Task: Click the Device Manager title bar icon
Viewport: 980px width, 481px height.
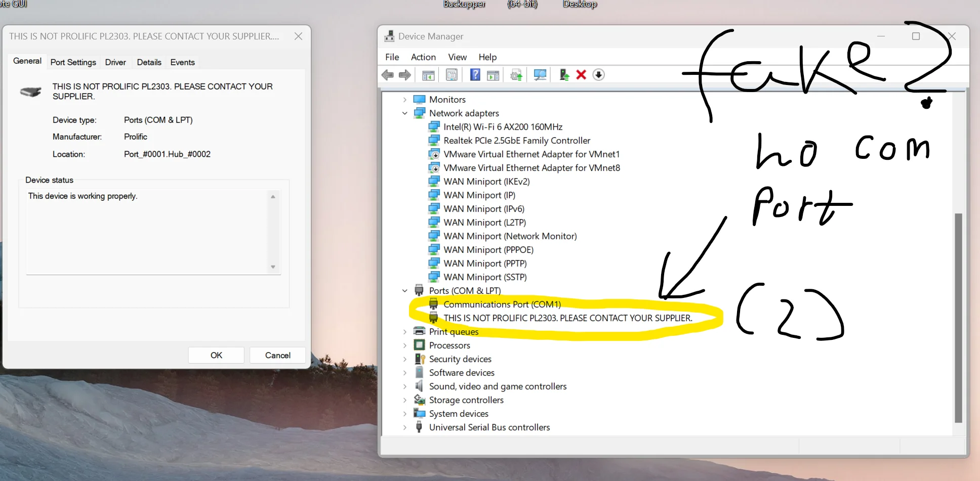Action: coord(389,36)
